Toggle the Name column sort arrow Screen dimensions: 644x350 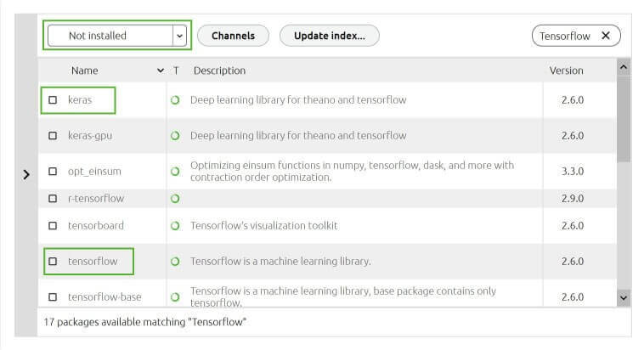(x=161, y=71)
